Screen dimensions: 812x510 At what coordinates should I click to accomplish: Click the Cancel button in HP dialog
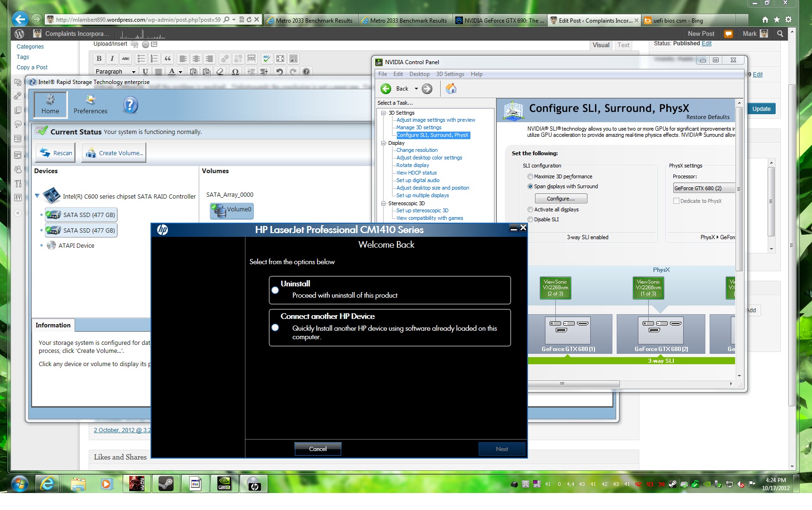(x=318, y=449)
